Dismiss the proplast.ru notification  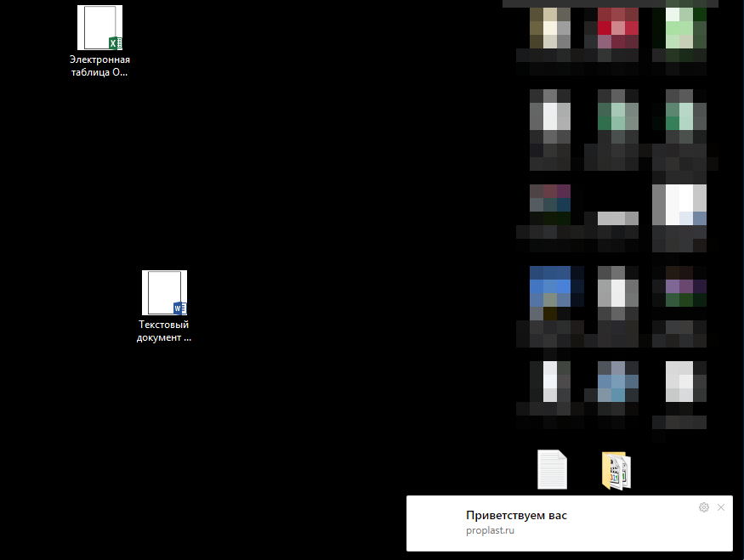[721, 507]
